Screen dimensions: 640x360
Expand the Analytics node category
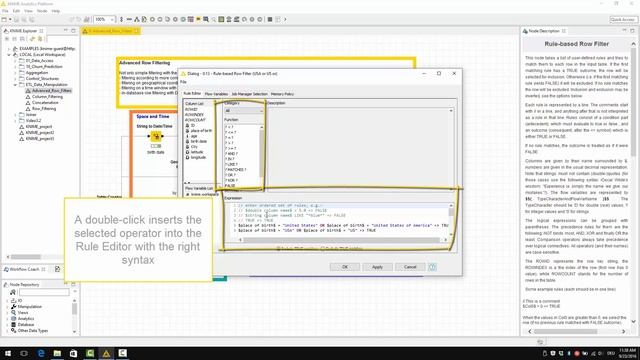coord(7,318)
